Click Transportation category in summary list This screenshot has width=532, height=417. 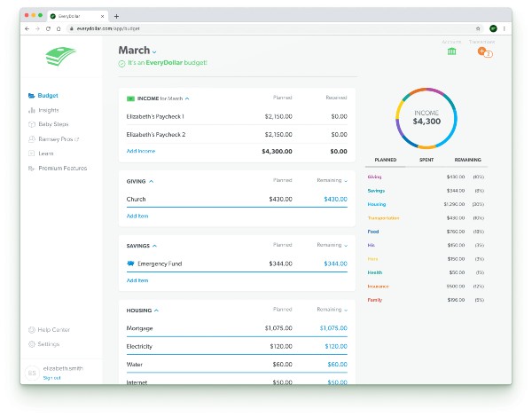pyautogui.click(x=383, y=218)
